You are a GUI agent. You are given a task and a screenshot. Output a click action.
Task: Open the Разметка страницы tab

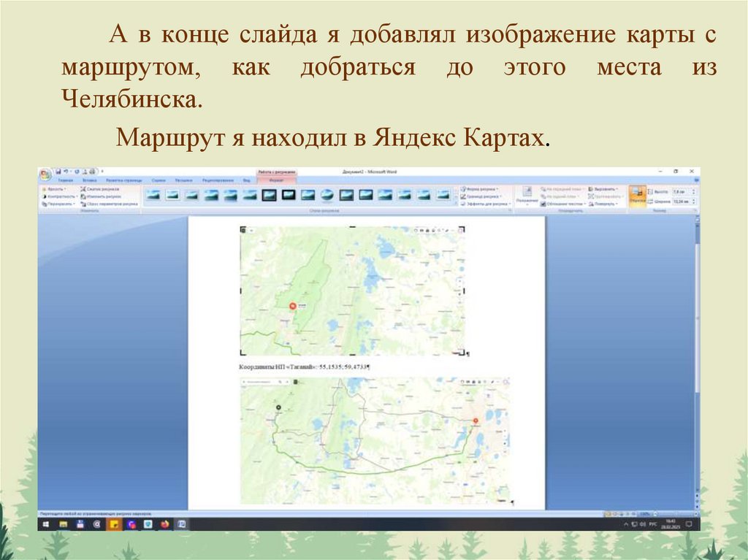[x=124, y=180]
